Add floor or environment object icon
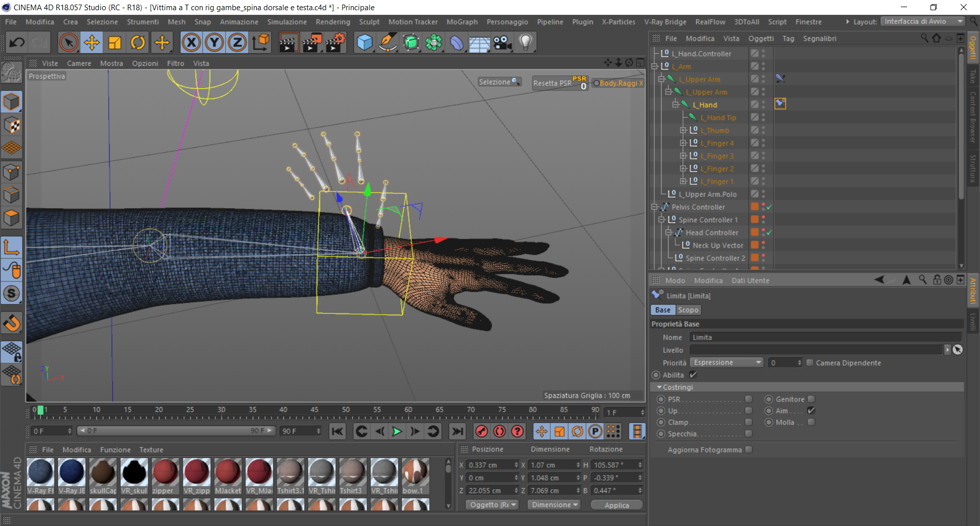980x526 pixels. 480,42
